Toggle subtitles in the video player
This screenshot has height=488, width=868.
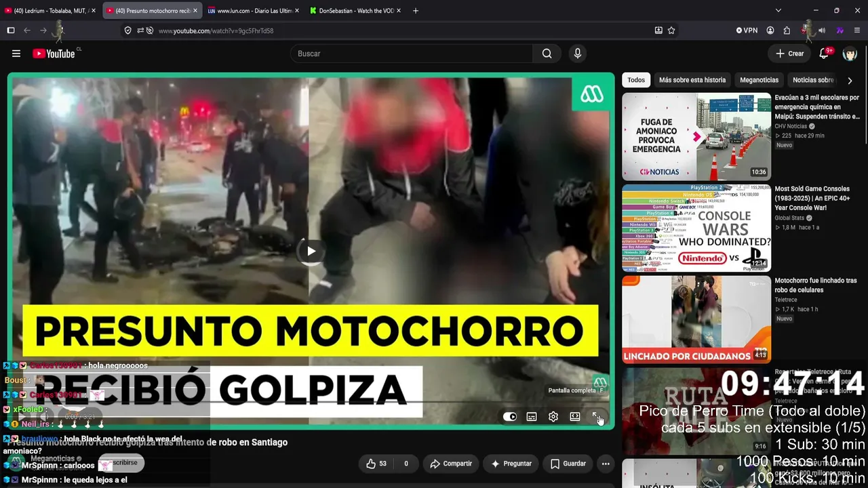point(532,417)
